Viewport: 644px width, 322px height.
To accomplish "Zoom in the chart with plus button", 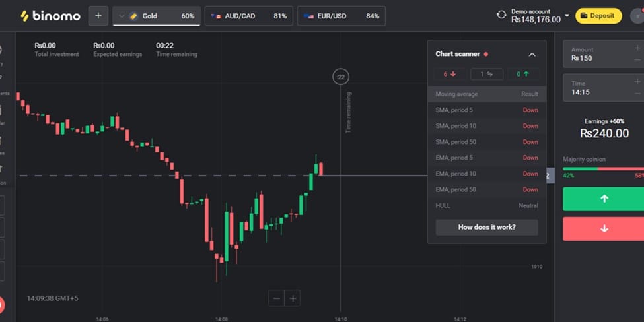I will (x=293, y=298).
